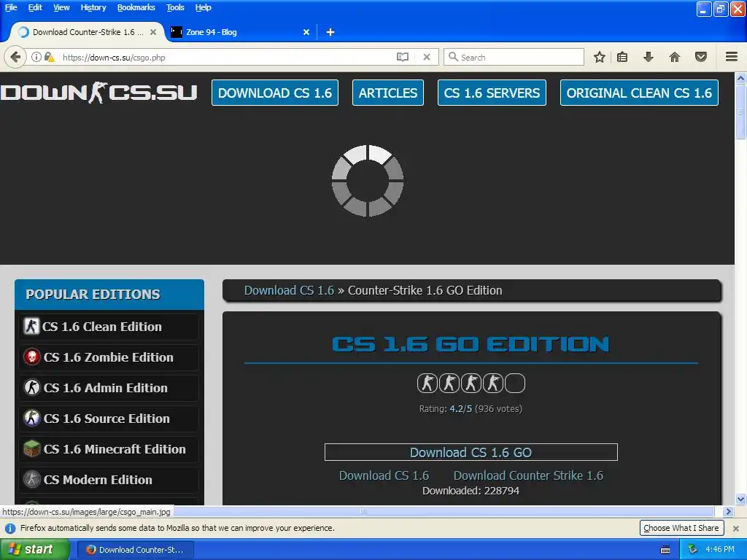Click the keyboard icon in taskbar
This screenshot has height=560, width=747.
pyautogui.click(x=665, y=550)
